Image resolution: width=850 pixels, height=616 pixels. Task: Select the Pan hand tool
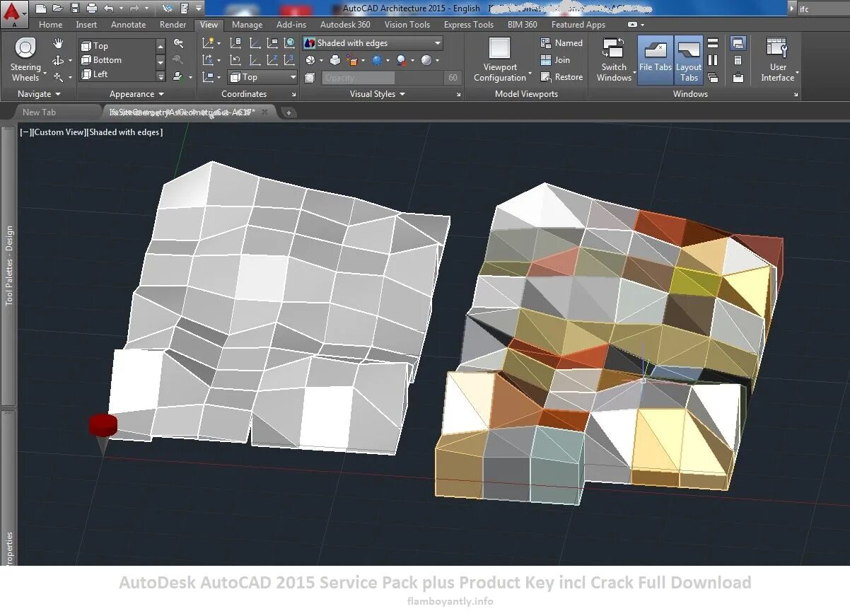(x=59, y=44)
